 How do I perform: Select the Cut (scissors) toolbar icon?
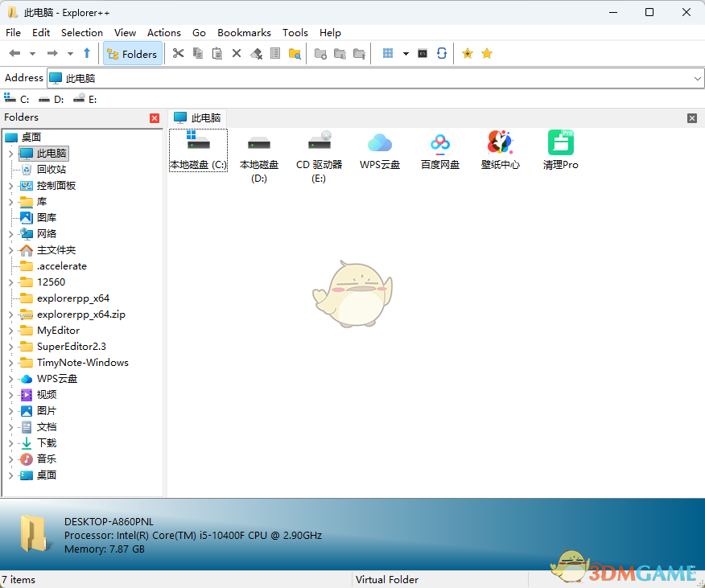[x=179, y=53]
